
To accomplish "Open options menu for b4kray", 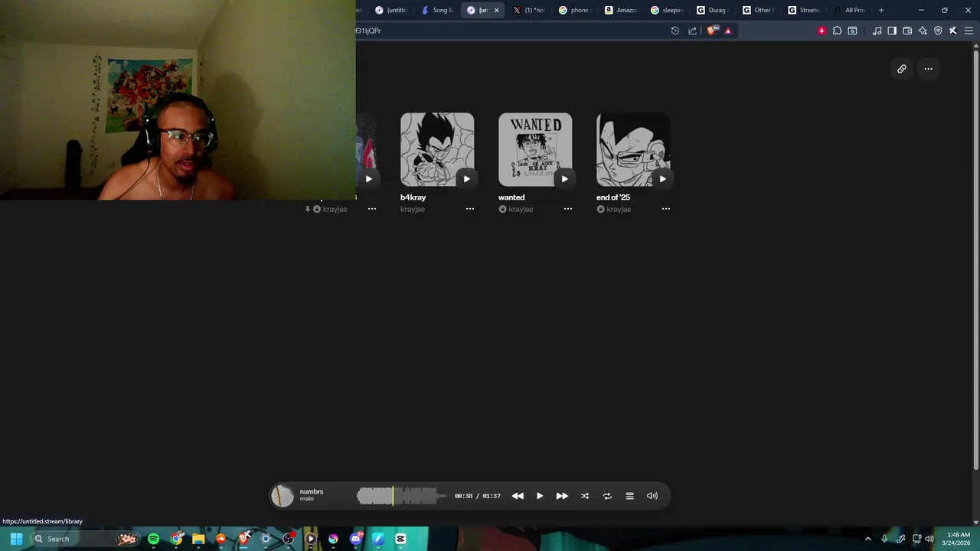I will point(470,209).
